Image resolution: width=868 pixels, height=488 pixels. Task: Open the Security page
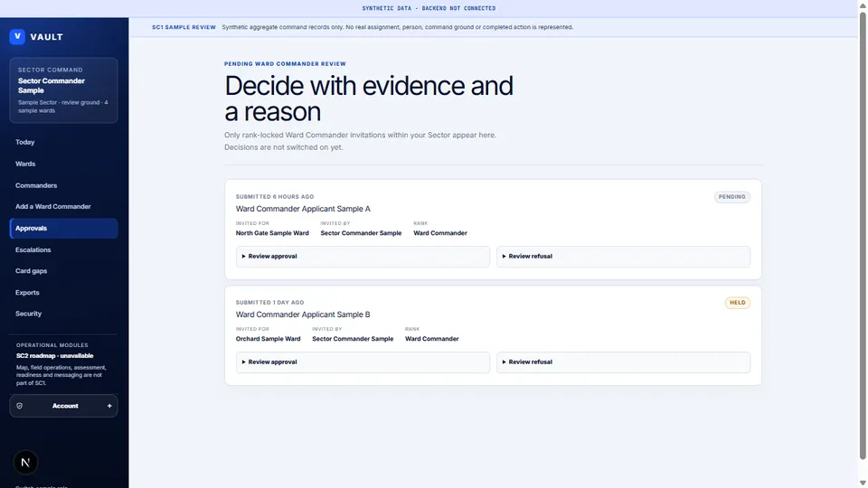coord(63,314)
